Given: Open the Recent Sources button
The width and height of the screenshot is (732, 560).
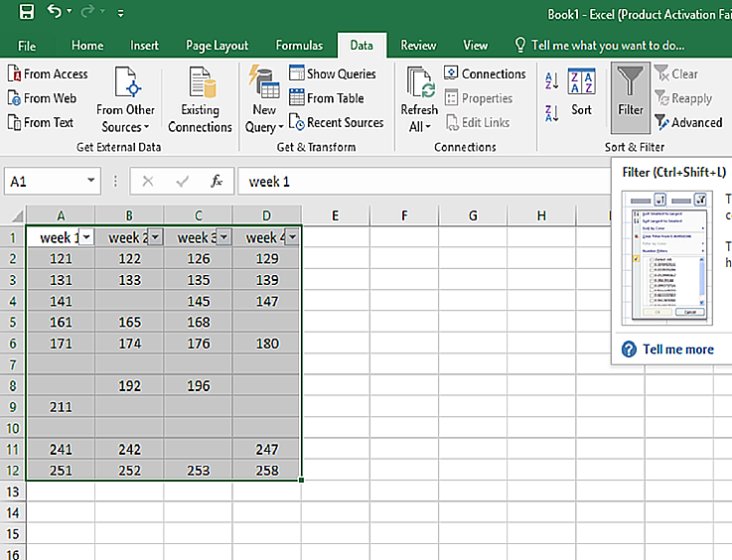Looking at the screenshot, I should point(337,123).
